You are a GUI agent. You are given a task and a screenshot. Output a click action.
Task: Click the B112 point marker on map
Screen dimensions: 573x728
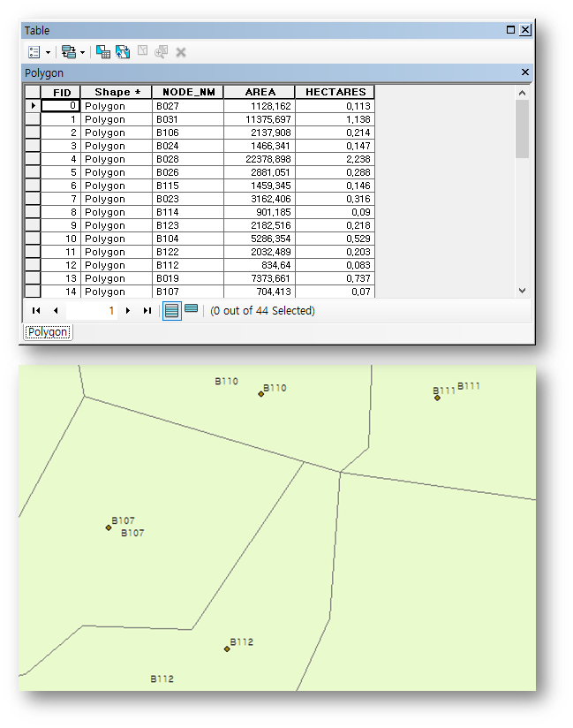click(227, 648)
